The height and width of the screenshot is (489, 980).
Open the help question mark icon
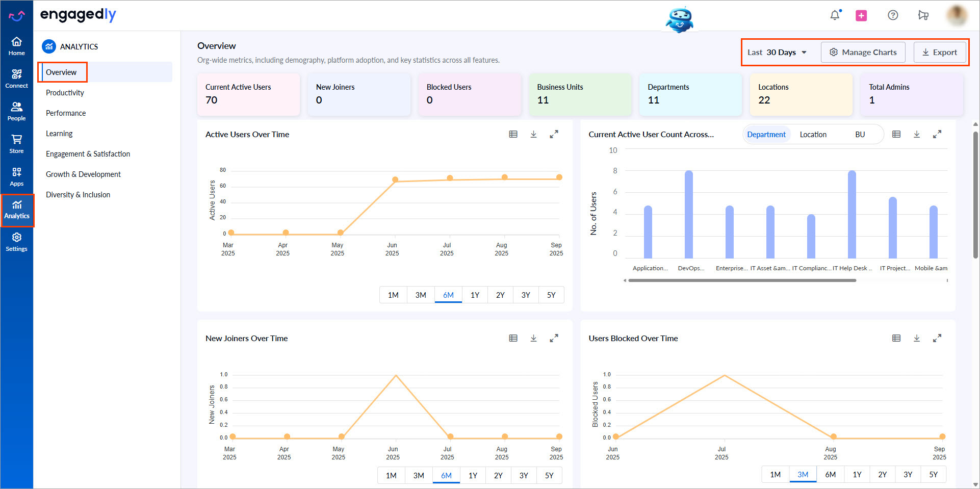click(893, 15)
